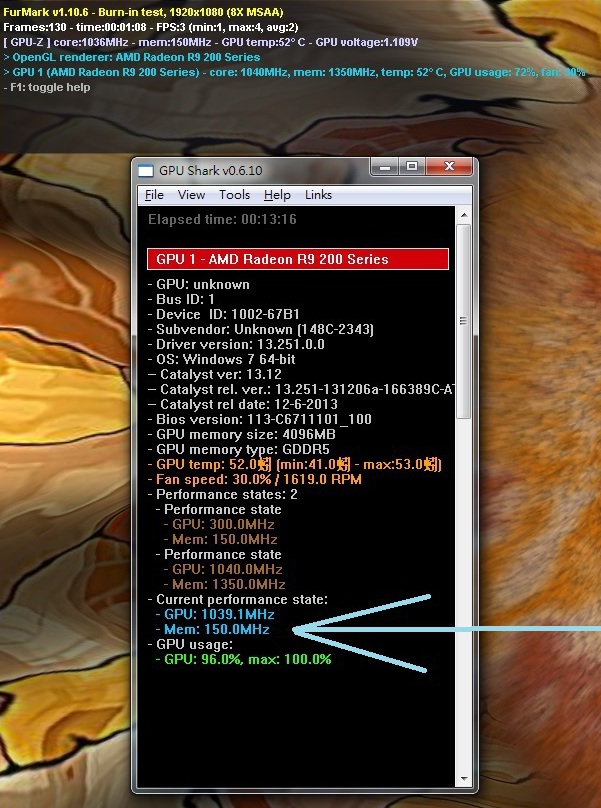Click the FurMark GPU-Z core line
Screen dimensions: 601x808
click(210, 42)
